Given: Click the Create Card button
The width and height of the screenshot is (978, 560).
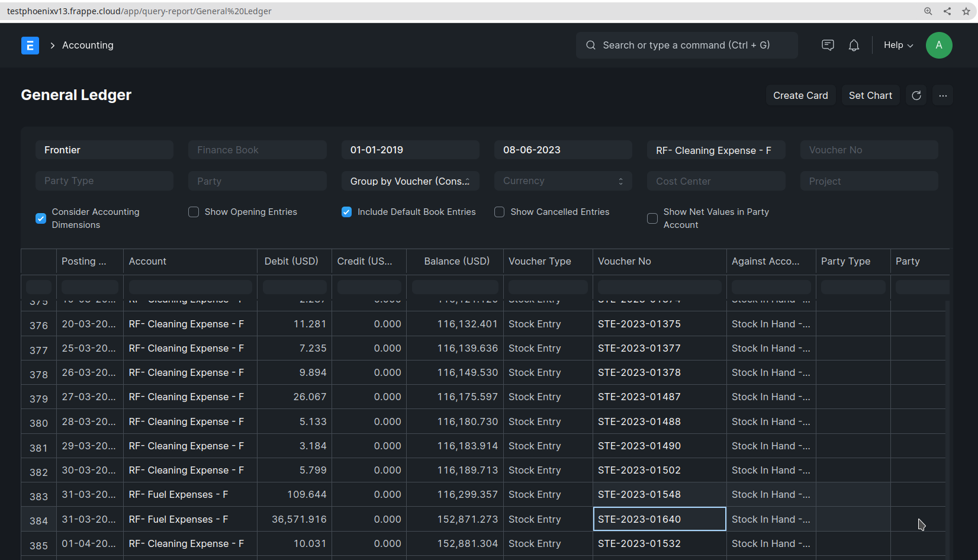Looking at the screenshot, I should pyautogui.click(x=800, y=95).
